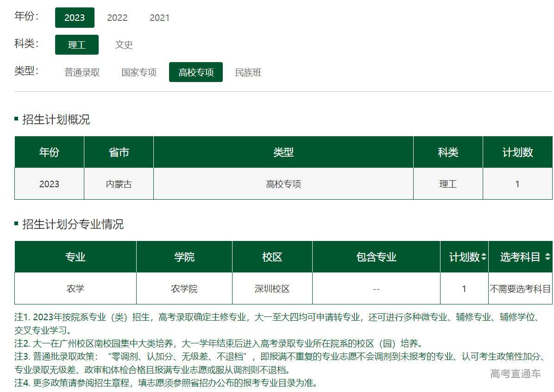Select 理工 subject category
Screen dimensions: 554x392
(x=77, y=45)
